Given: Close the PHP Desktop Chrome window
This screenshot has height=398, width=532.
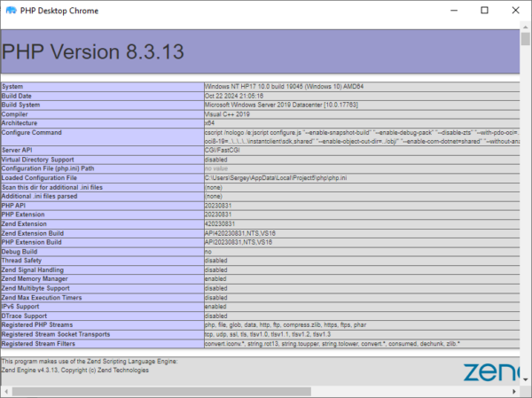Looking at the screenshot, I should (513, 11).
